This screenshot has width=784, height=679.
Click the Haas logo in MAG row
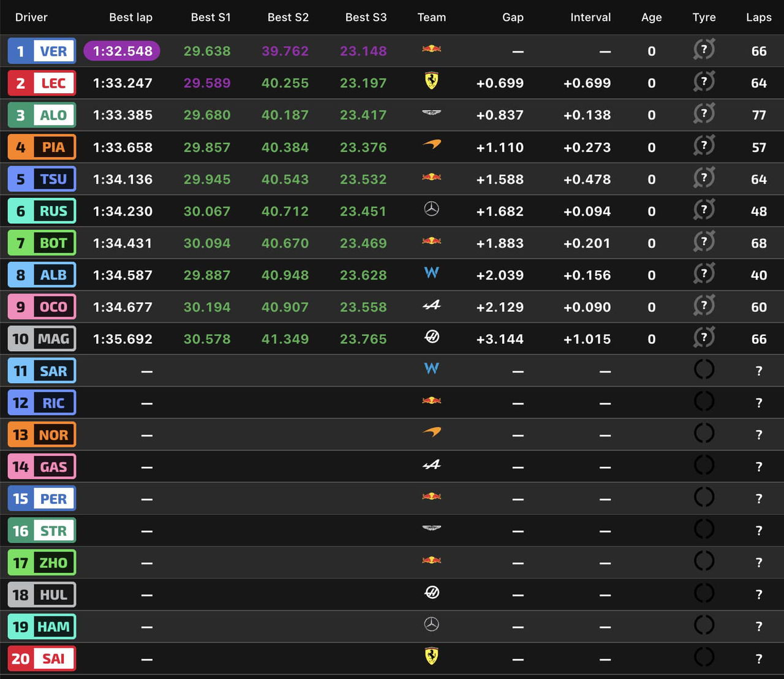(432, 336)
